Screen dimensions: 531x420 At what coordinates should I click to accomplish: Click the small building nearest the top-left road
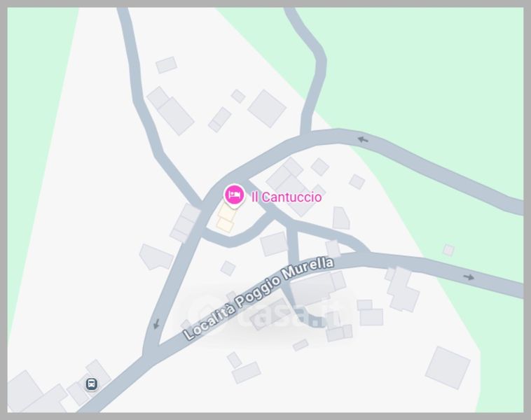tap(166, 65)
